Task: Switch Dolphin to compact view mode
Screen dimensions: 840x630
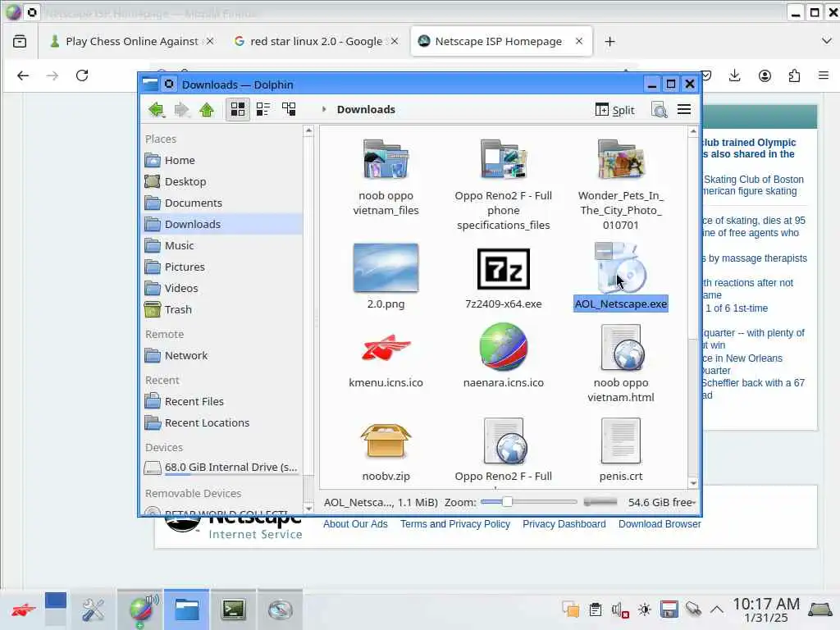Action: [x=263, y=109]
